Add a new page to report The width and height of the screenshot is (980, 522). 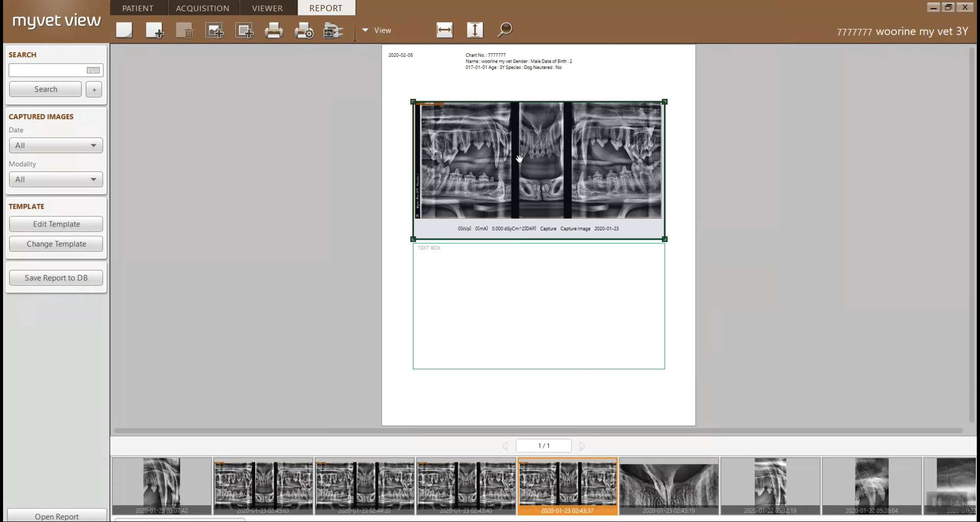click(x=154, y=30)
